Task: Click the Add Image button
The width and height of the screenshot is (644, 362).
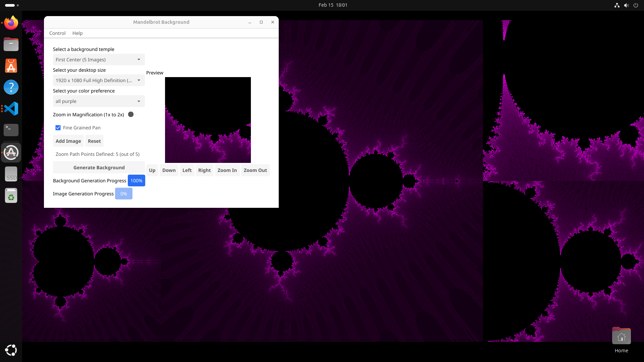Action: [x=68, y=141]
